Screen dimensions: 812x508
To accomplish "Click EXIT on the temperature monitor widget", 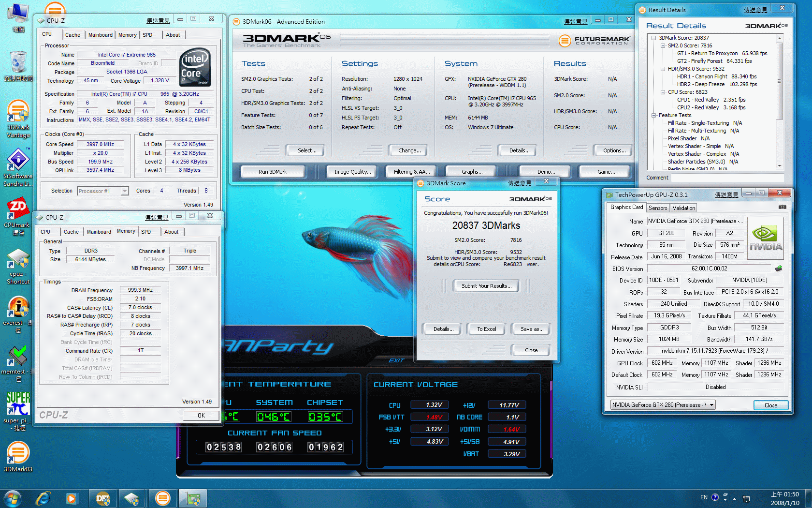I will pos(396,360).
